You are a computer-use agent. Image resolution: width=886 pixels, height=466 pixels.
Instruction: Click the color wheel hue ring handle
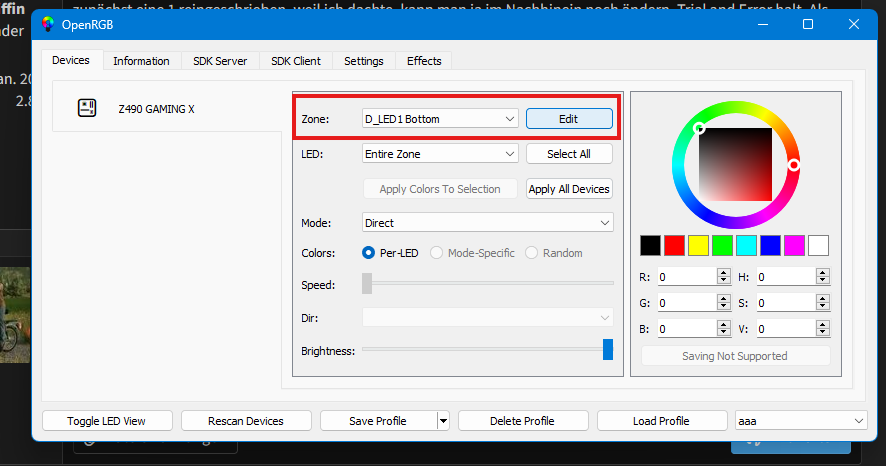793,165
